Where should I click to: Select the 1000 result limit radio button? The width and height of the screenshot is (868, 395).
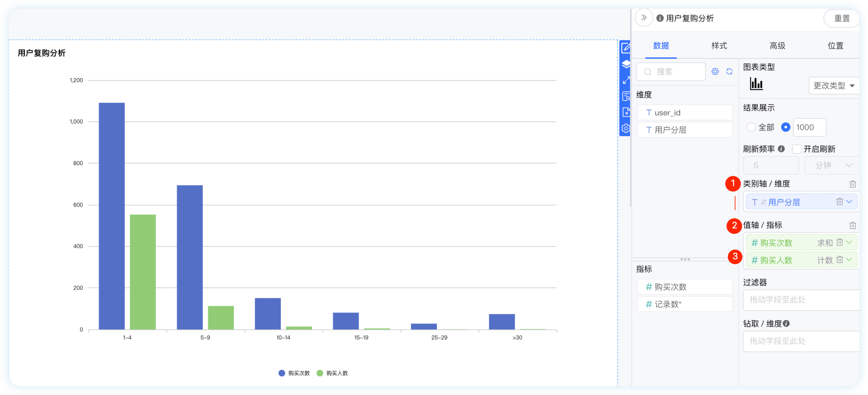pos(785,127)
